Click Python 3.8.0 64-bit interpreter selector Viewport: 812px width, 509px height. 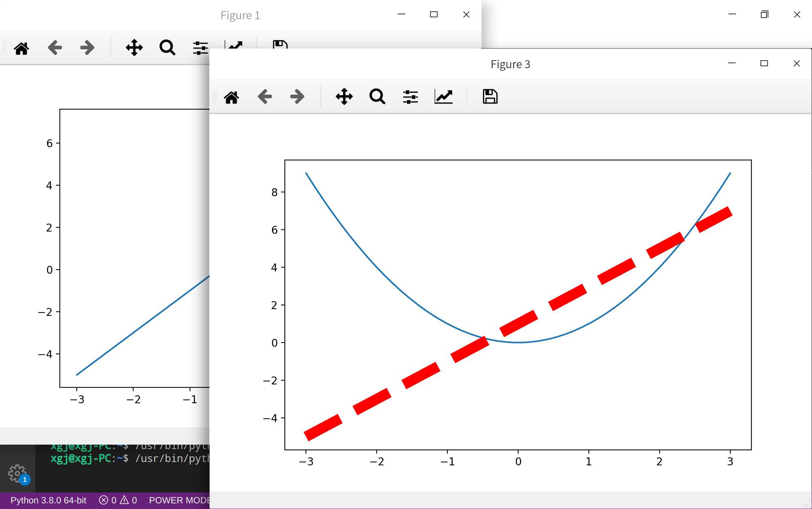[x=48, y=500]
